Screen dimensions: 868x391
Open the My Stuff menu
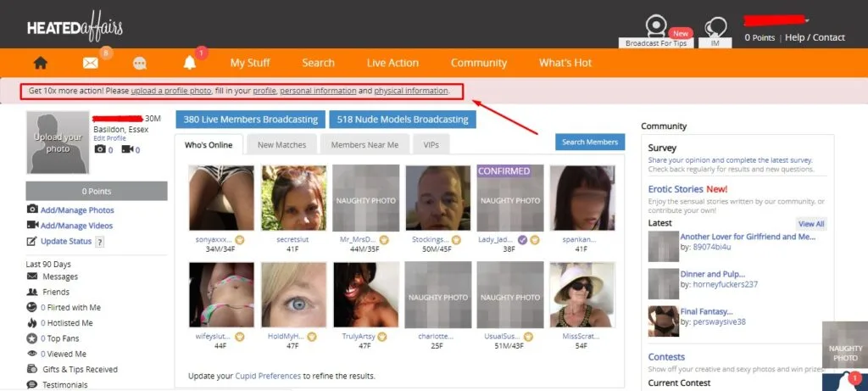coord(250,63)
